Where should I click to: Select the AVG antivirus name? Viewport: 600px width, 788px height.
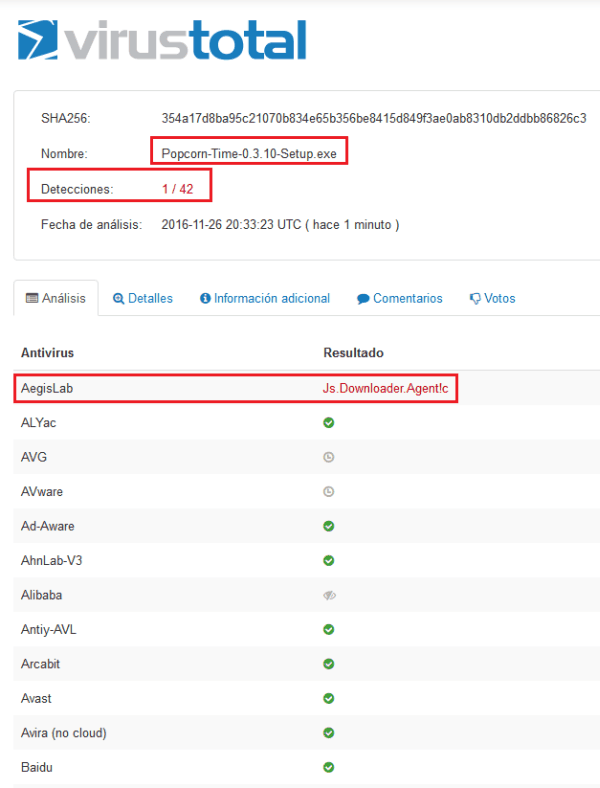point(34,457)
